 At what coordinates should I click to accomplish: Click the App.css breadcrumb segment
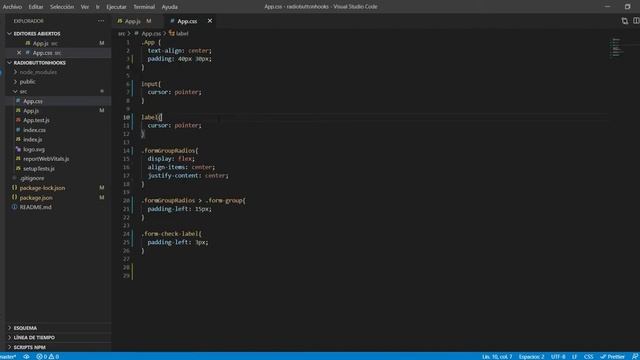tap(151, 33)
